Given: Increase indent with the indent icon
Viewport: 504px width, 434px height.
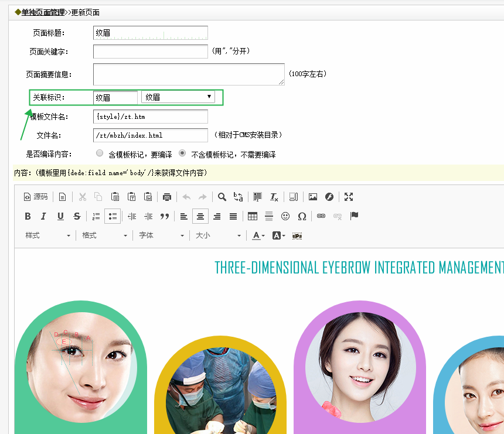Looking at the screenshot, I should pos(148,216).
